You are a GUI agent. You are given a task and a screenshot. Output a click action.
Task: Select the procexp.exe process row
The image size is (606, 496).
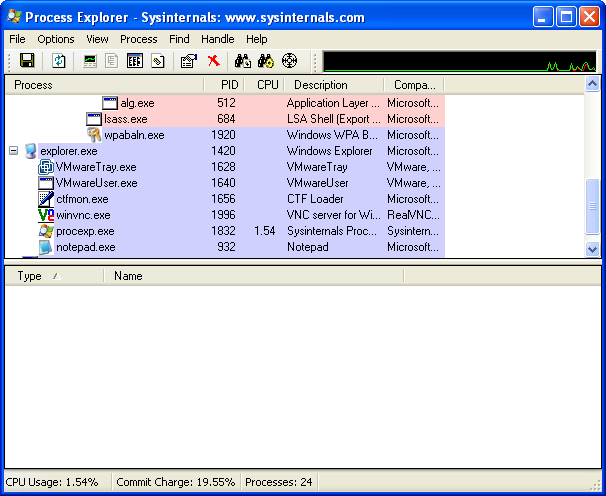click(87, 231)
